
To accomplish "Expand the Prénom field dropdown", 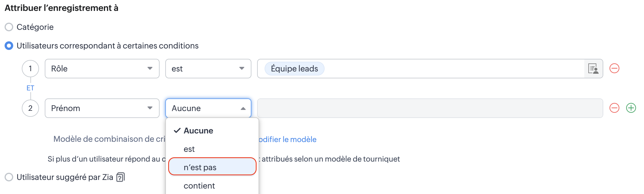I will [102, 108].
